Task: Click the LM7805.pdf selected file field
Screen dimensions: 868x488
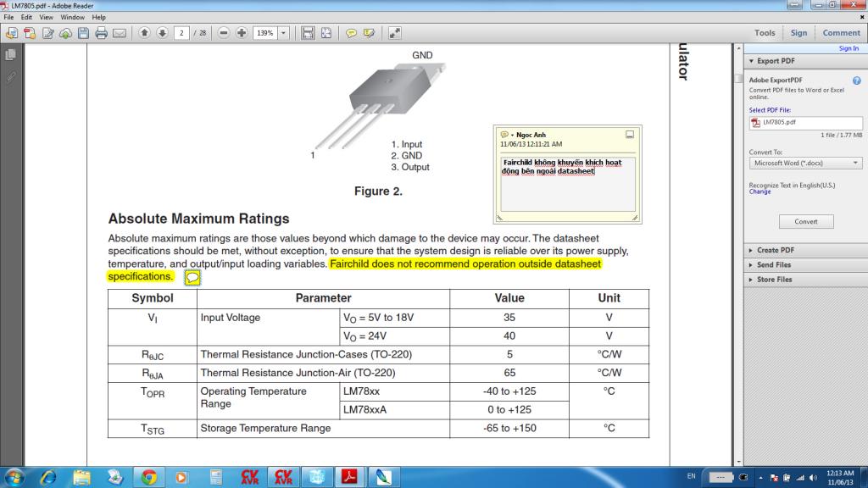Action: coord(805,123)
